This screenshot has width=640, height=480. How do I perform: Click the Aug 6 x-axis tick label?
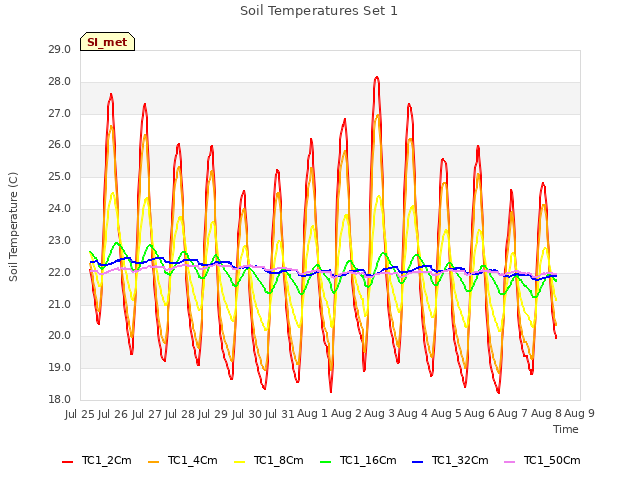(479, 413)
